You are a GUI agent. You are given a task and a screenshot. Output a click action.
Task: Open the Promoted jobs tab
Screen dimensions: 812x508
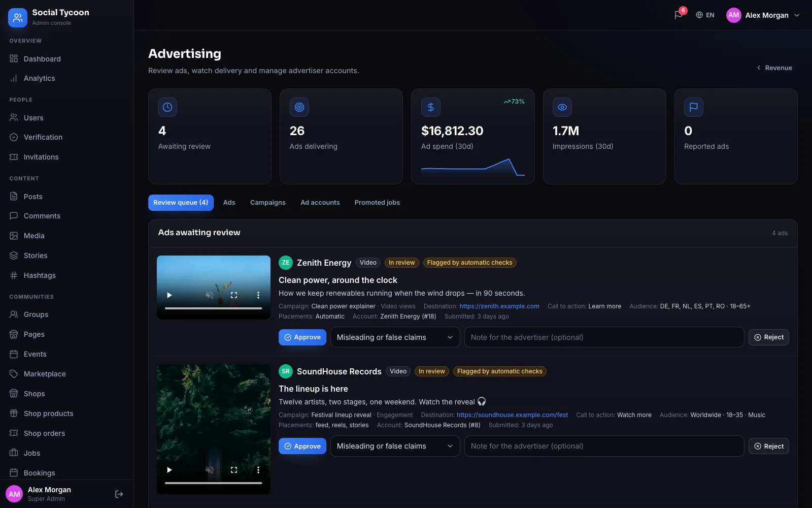pyautogui.click(x=377, y=203)
